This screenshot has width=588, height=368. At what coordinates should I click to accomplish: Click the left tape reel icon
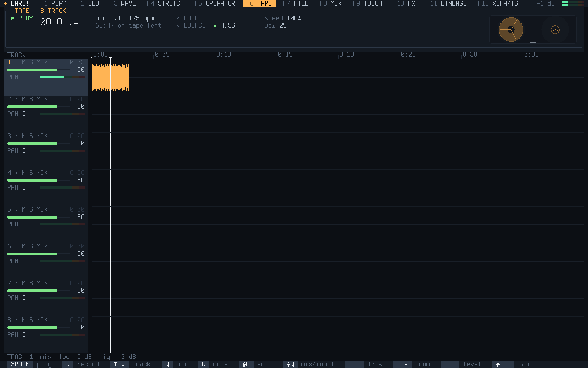[511, 29]
